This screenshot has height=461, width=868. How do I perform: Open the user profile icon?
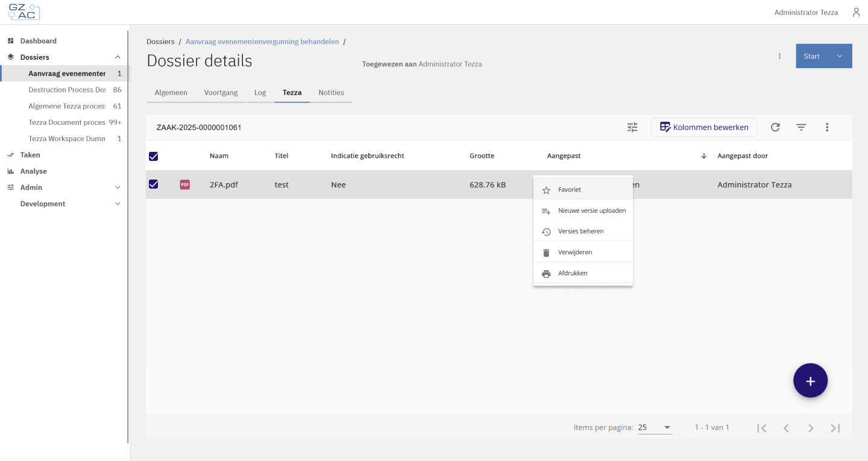[x=856, y=13]
